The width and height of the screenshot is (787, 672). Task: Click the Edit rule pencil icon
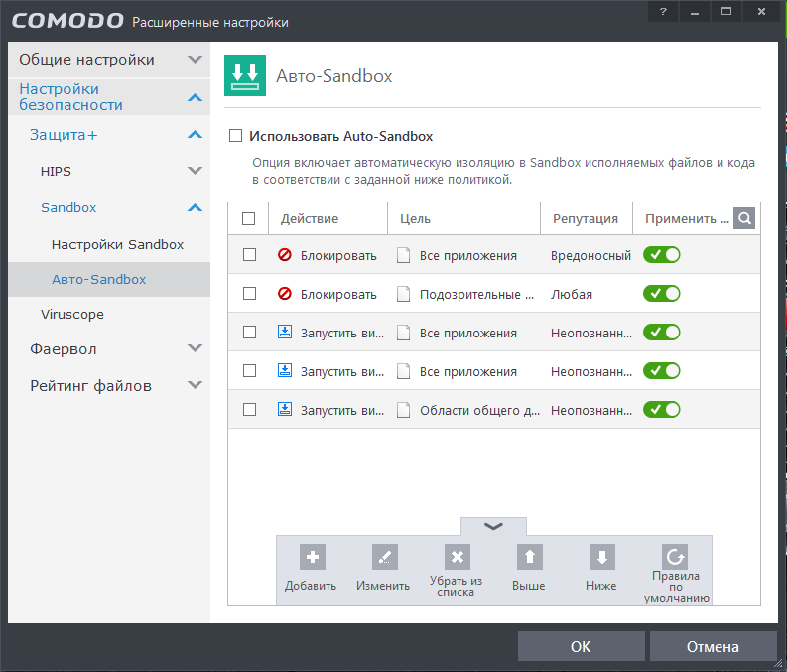click(x=384, y=557)
